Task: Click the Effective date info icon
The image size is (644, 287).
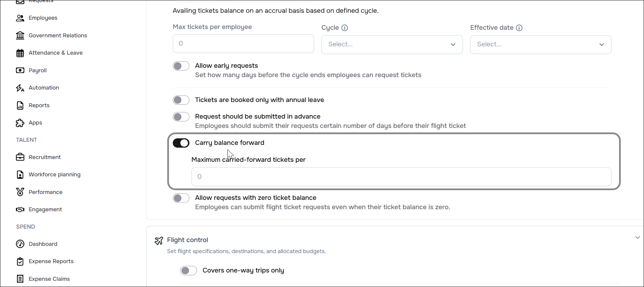Action: 519,28
